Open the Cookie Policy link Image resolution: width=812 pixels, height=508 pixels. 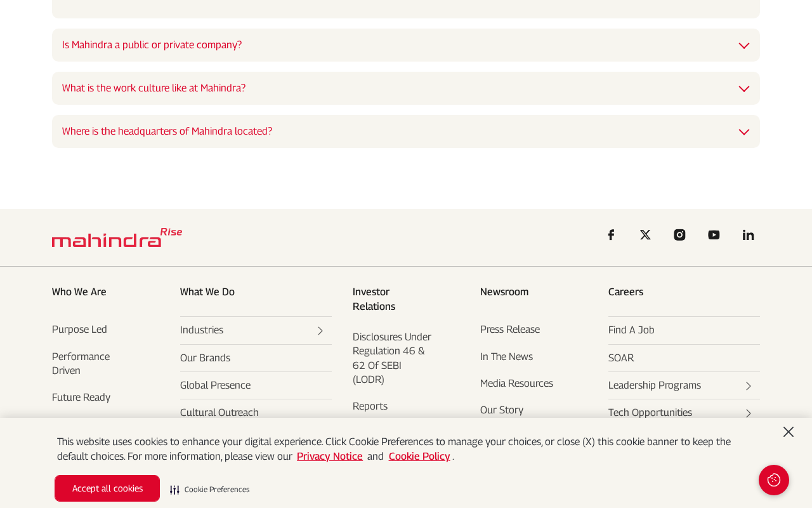(419, 456)
